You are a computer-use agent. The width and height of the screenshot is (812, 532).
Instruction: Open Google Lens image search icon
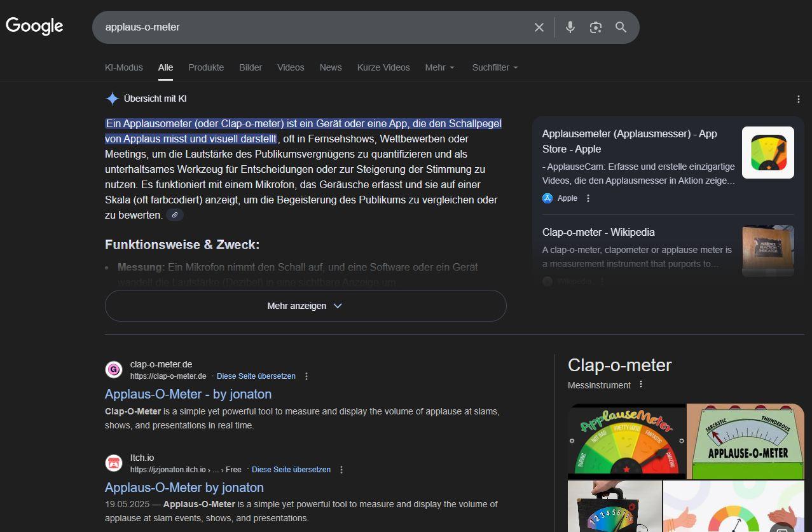[x=595, y=27]
